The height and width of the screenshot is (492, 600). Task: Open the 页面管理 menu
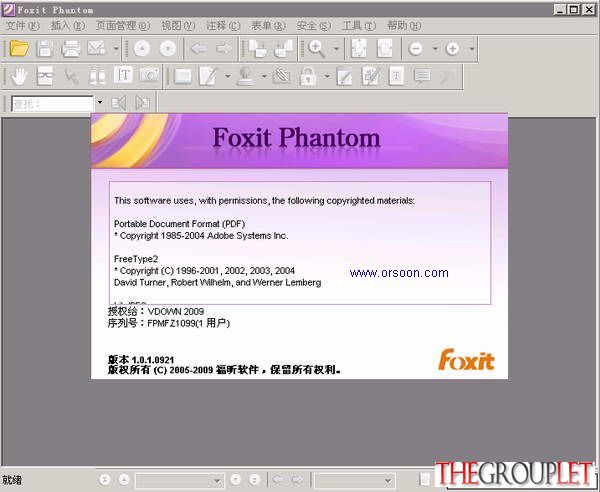point(123,26)
